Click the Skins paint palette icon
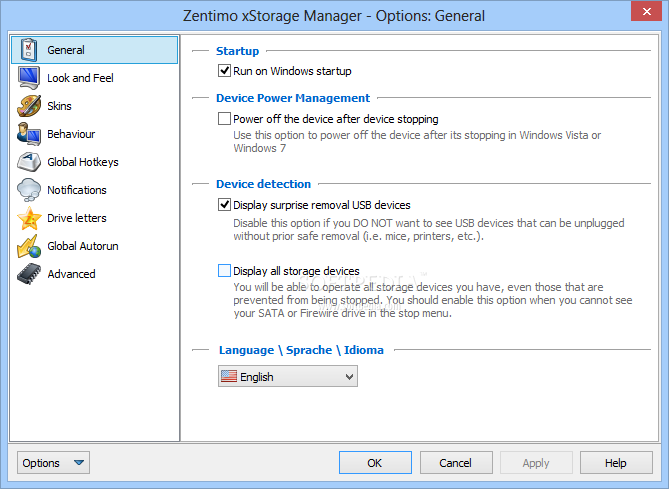Image resolution: width=669 pixels, height=489 pixels. [x=29, y=106]
